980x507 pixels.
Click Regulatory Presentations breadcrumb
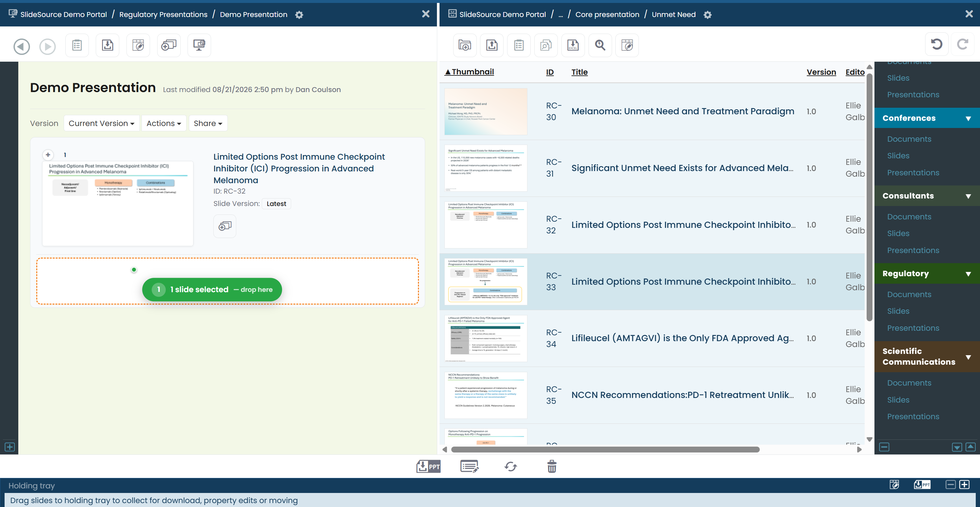163,14
